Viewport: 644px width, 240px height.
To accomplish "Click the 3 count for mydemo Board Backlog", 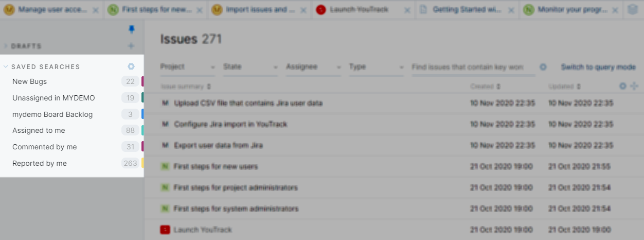I will click(131, 114).
